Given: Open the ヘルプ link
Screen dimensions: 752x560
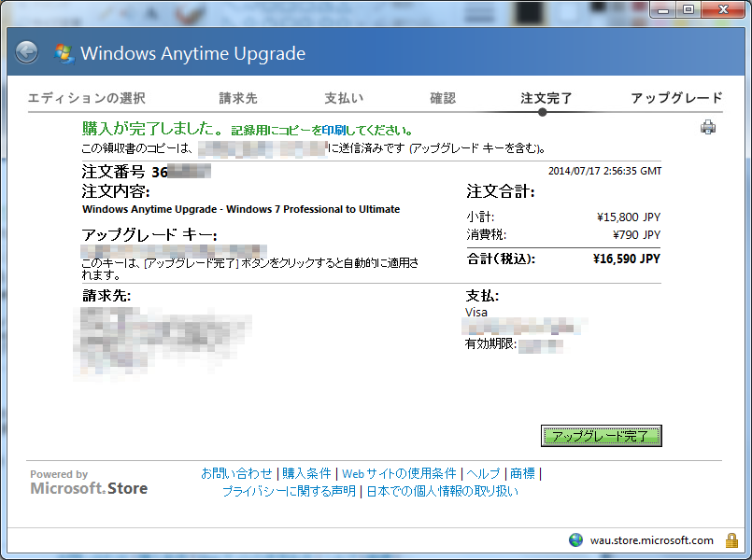Looking at the screenshot, I should tap(483, 473).
